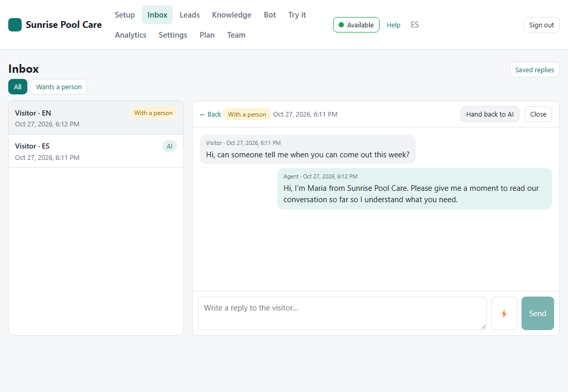Click the visitor's message about coming out this week
568x392 pixels.
[x=308, y=150]
